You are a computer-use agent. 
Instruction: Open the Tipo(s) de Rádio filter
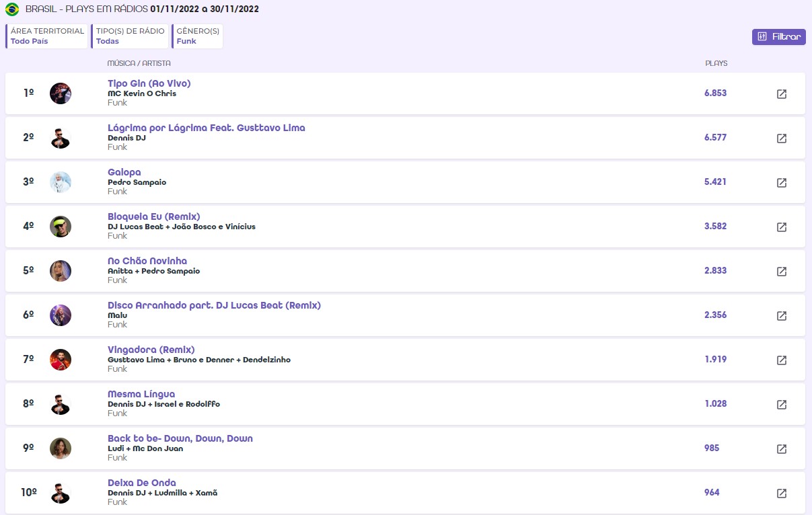130,36
